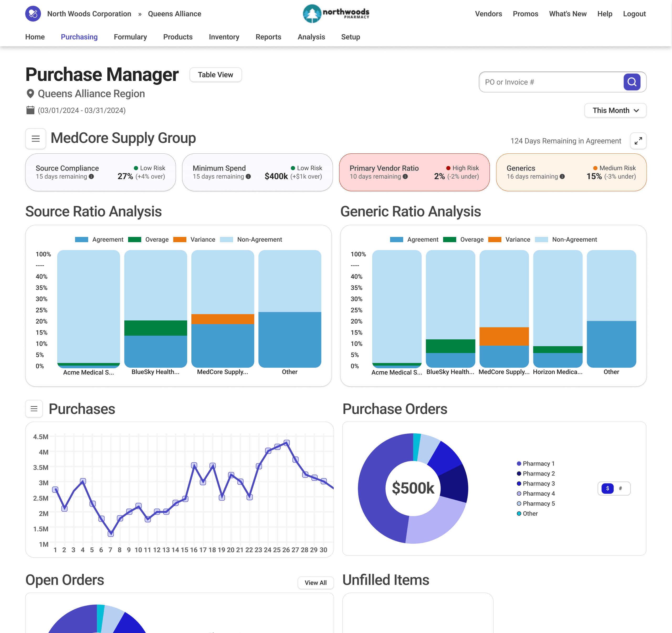Viewport: 672px width, 633px height.
Task: Click Variance color swatch in Generic Ratio legend
Action: point(494,239)
